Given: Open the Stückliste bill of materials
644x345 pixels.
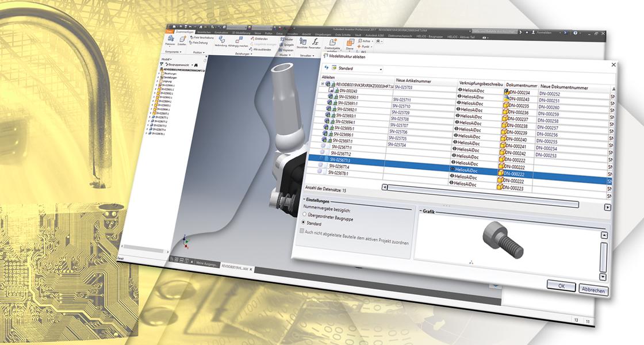Looking at the screenshot, I should pos(302,43).
